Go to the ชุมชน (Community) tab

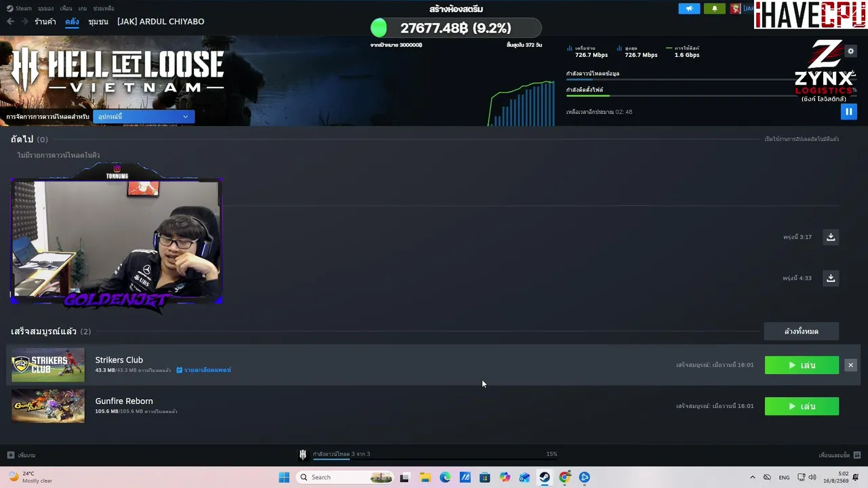(98, 22)
